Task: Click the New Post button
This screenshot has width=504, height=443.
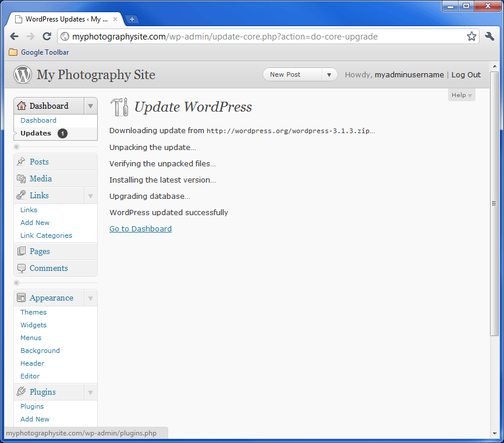Action: point(292,74)
